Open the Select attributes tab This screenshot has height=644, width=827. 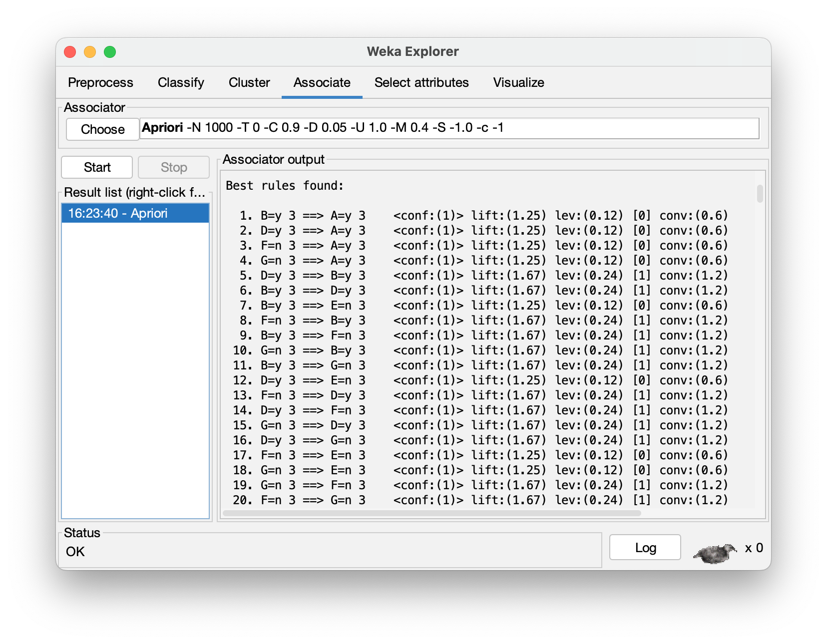(421, 82)
